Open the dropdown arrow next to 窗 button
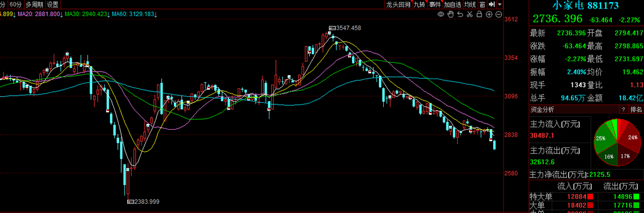The image size is (644, 213). pos(500,4)
